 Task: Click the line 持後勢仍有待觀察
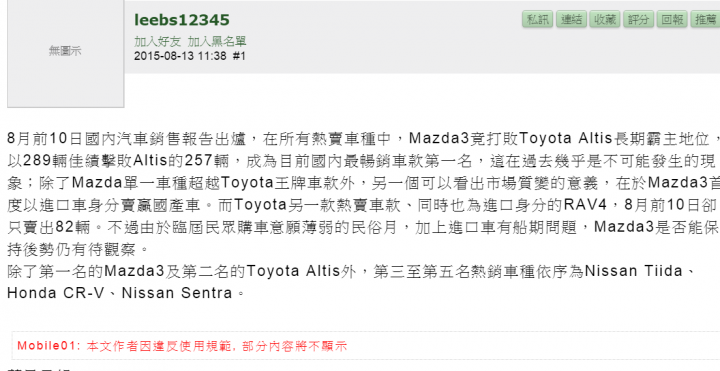(78, 249)
